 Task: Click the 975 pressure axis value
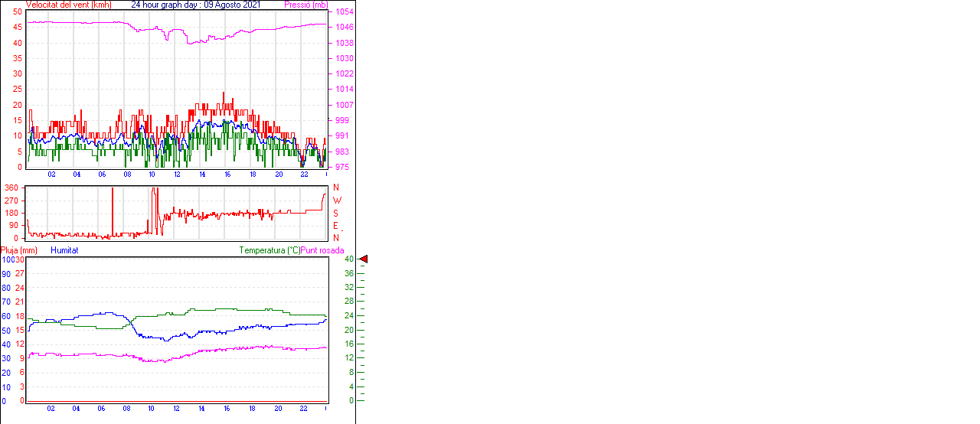(x=344, y=167)
